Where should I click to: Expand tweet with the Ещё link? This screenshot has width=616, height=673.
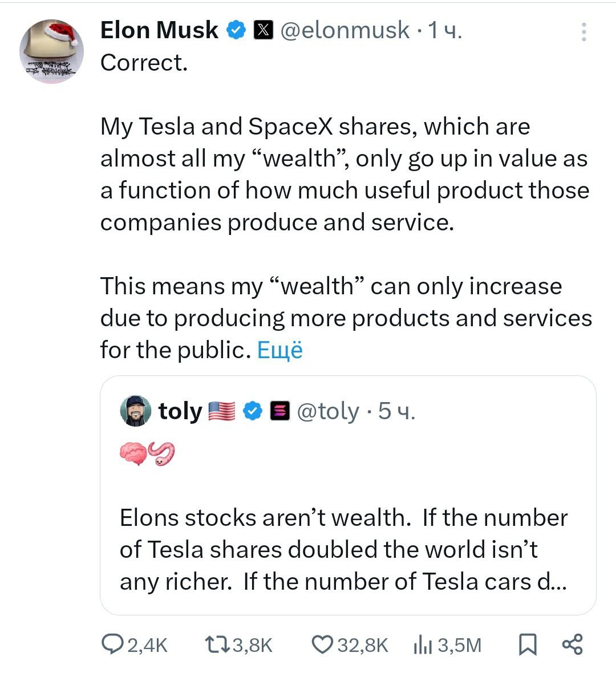click(x=279, y=350)
